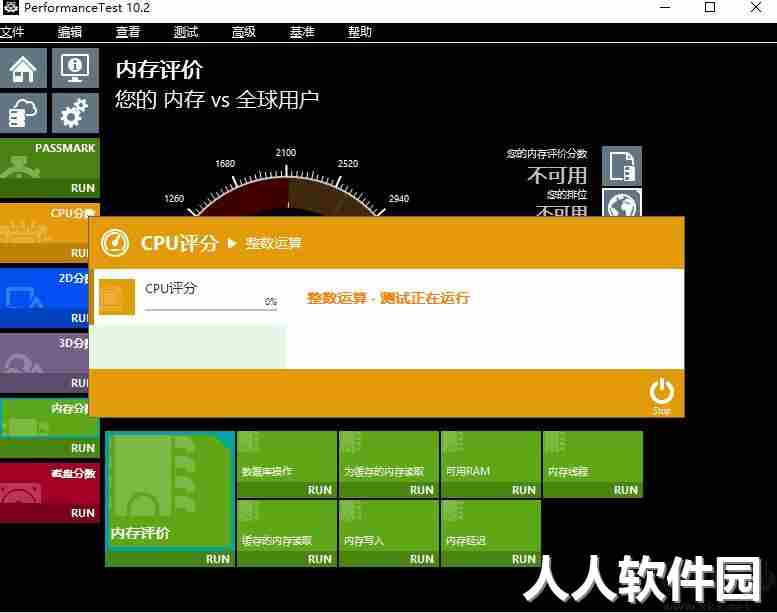Open the settings gears icon
This screenshot has width=777, height=613.
pyautogui.click(x=75, y=113)
